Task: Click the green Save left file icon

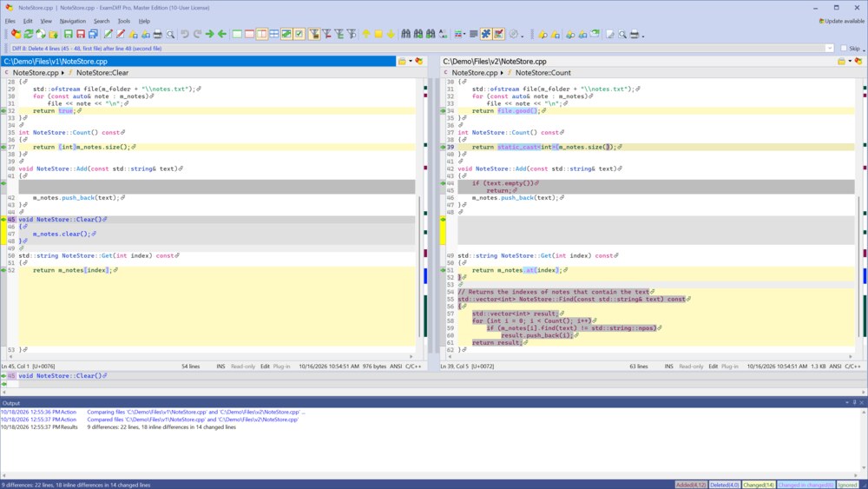Action: point(68,35)
